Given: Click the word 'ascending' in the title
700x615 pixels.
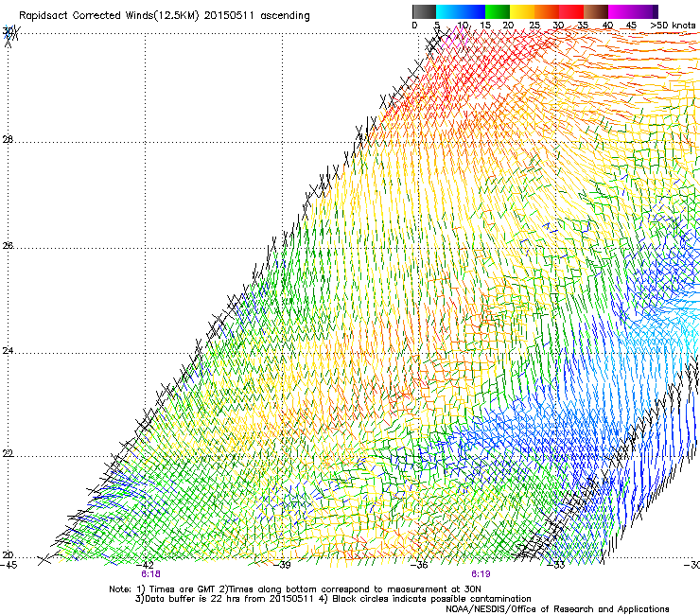Looking at the screenshot, I should click(x=285, y=16).
